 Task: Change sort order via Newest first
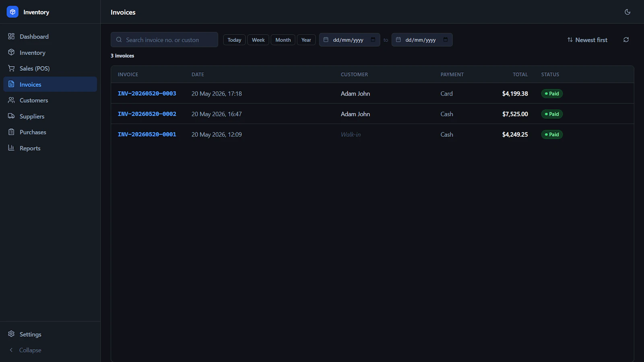(x=587, y=40)
